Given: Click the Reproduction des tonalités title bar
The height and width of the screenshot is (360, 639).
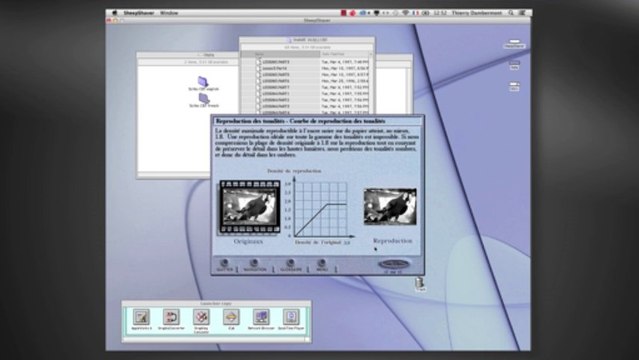Looking at the screenshot, I should (317, 121).
